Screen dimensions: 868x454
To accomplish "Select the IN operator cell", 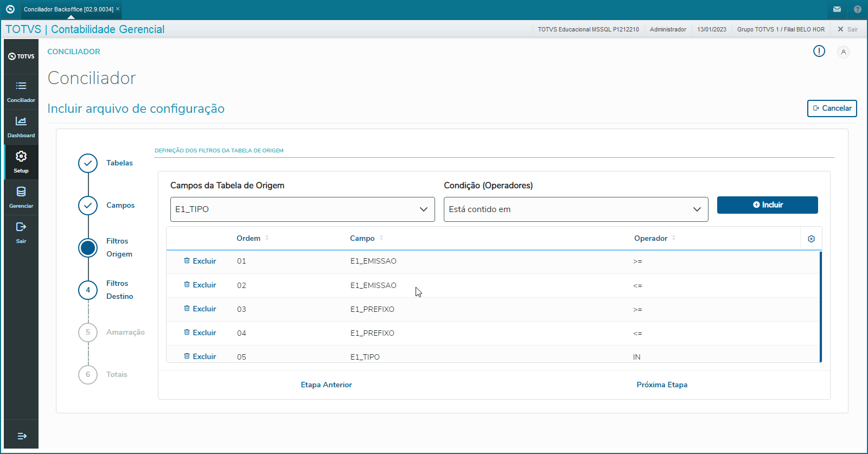I will pos(637,357).
